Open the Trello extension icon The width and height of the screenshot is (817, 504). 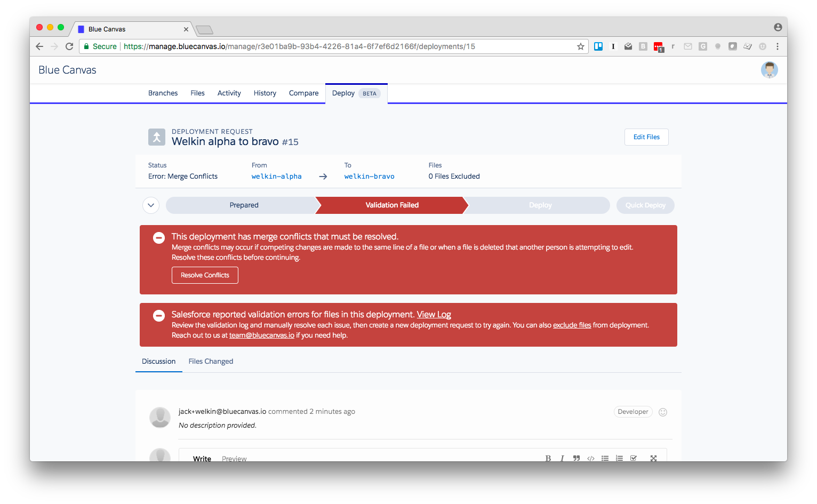tap(598, 46)
